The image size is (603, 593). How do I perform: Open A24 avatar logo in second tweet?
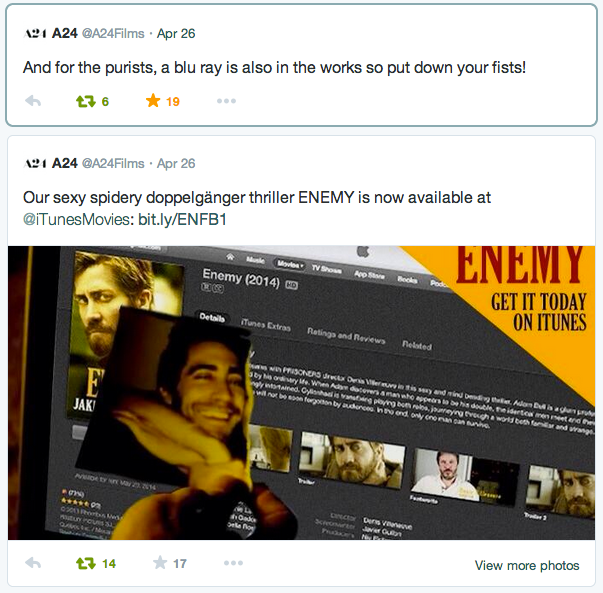(x=35, y=163)
